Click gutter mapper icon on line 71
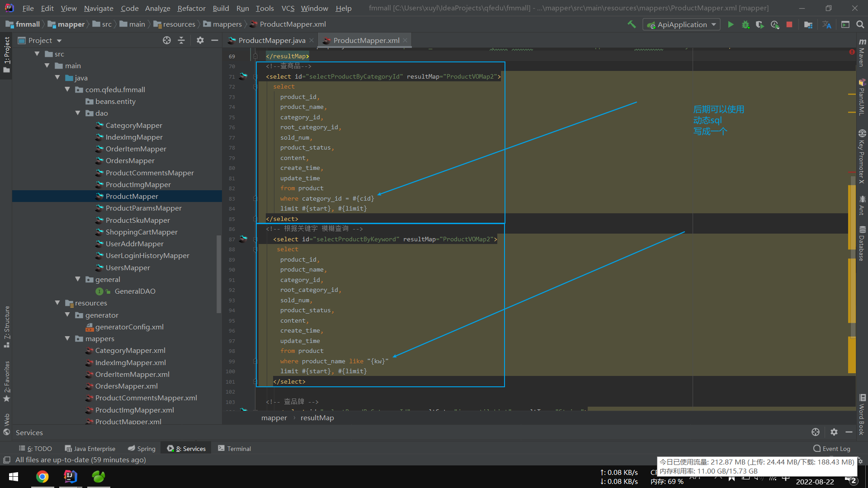The height and width of the screenshot is (488, 868). 243,76
